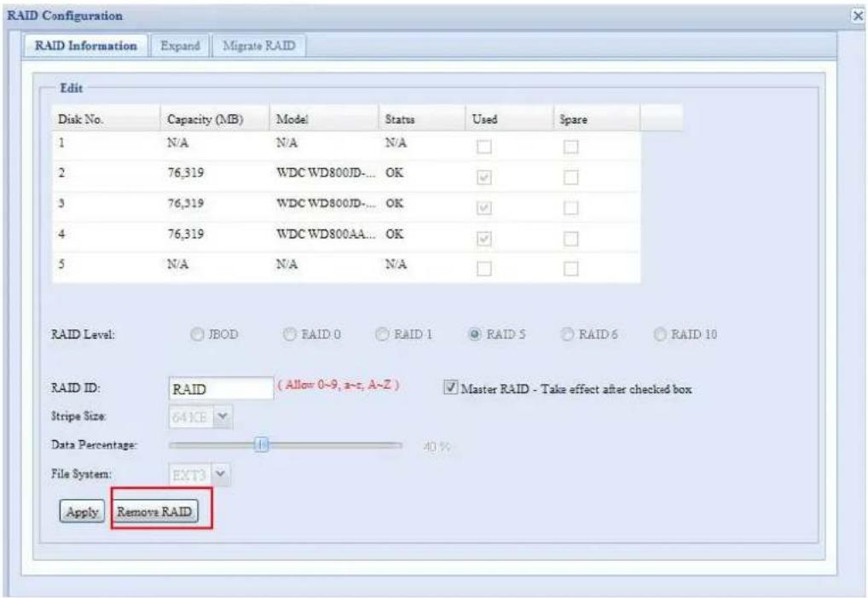The height and width of the screenshot is (598, 868).
Task: Click the Spare column header
Action: [x=597, y=119]
